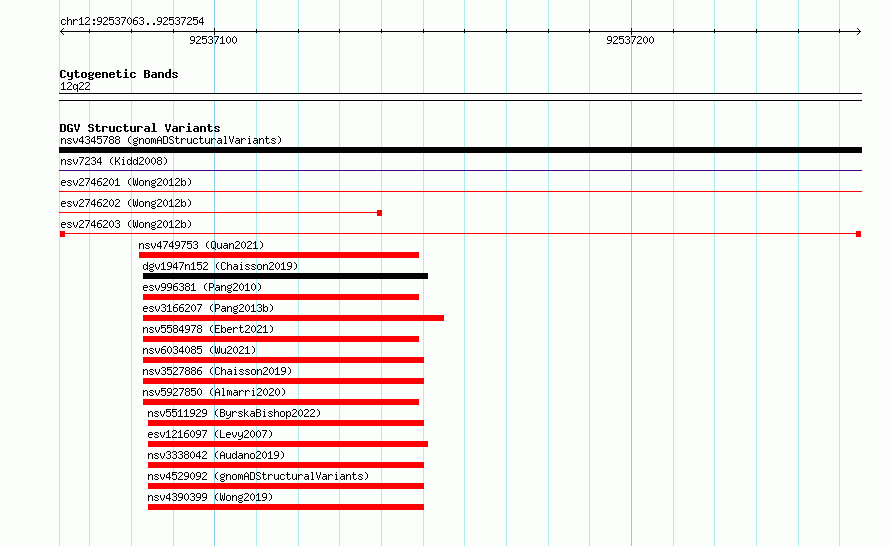Click the red bar under esv1216097
The width and height of the screenshot is (890, 546).
point(288,444)
